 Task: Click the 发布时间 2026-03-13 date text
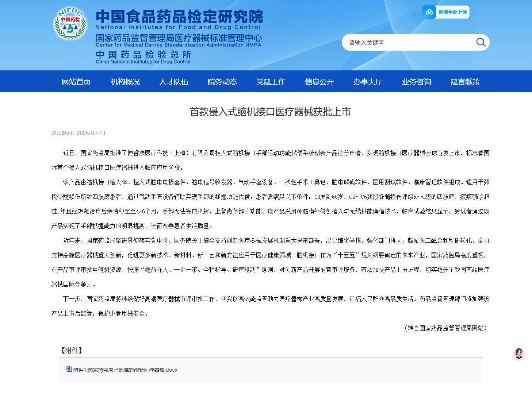(78, 133)
